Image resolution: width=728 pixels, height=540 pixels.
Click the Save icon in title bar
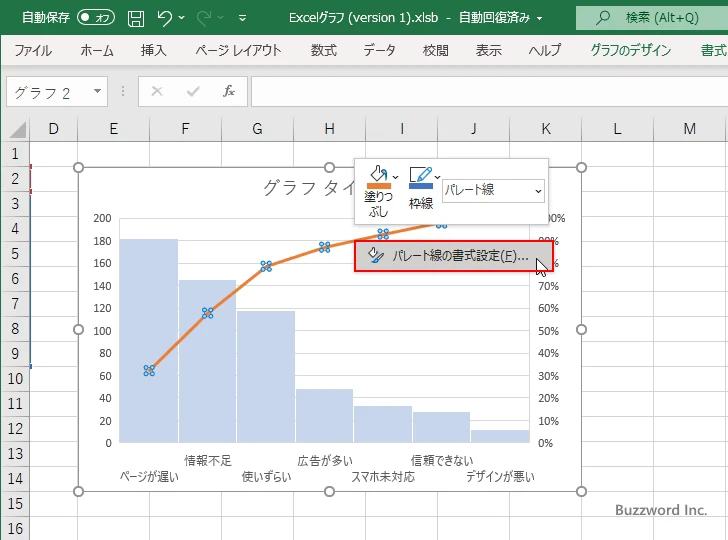(136, 18)
